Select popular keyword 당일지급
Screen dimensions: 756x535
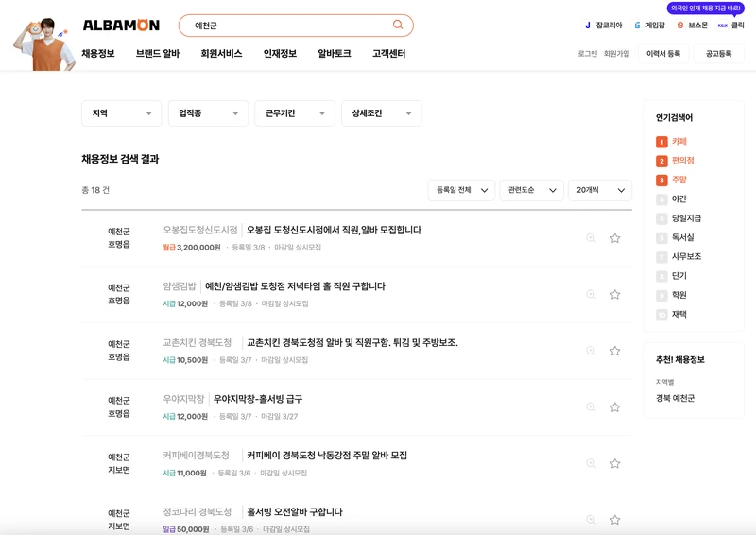687,218
